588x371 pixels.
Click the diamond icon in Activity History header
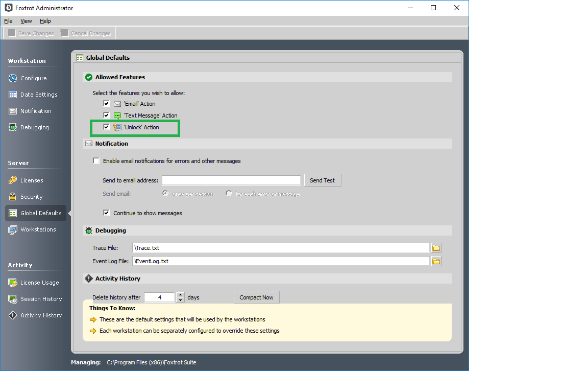coord(89,279)
